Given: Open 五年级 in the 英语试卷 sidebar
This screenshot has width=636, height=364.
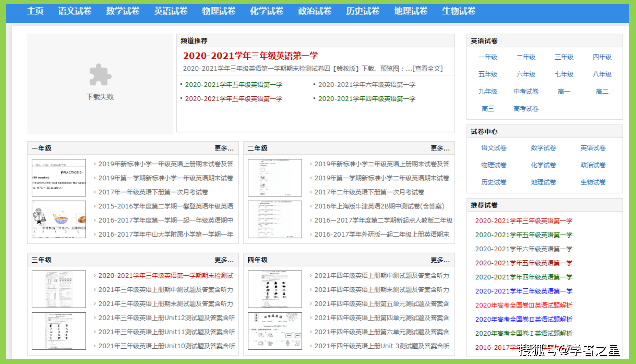Looking at the screenshot, I should (x=487, y=74).
